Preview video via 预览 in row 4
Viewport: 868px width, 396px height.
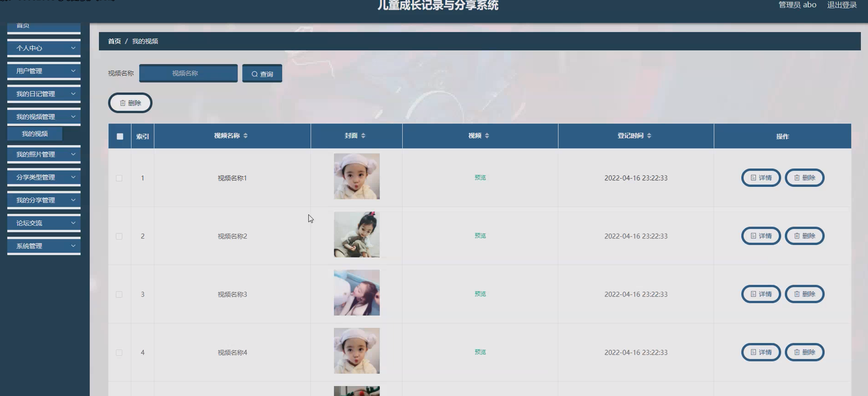pyautogui.click(x=480, y=352)
